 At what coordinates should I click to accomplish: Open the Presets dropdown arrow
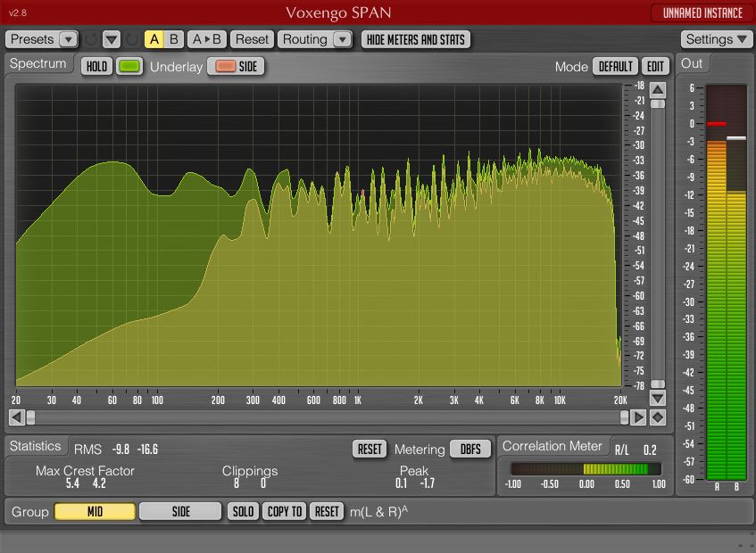(68, 39)
